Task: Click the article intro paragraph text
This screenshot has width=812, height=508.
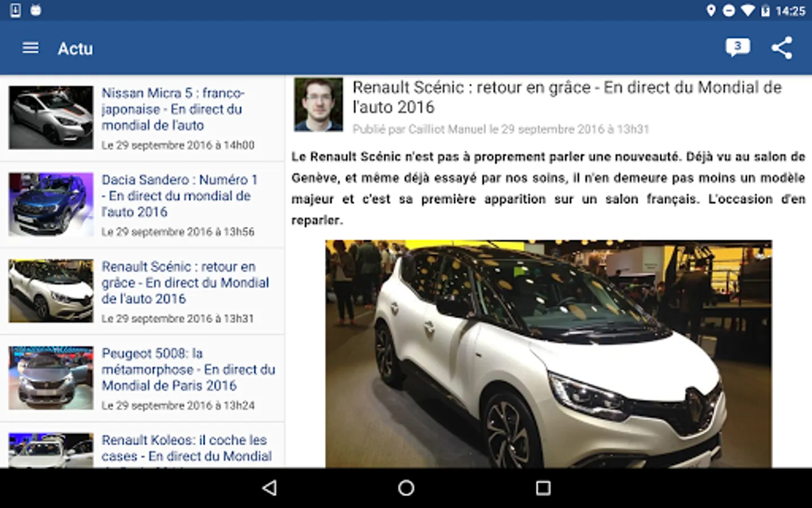Action: pyautogui.click(x=548, y=188)
